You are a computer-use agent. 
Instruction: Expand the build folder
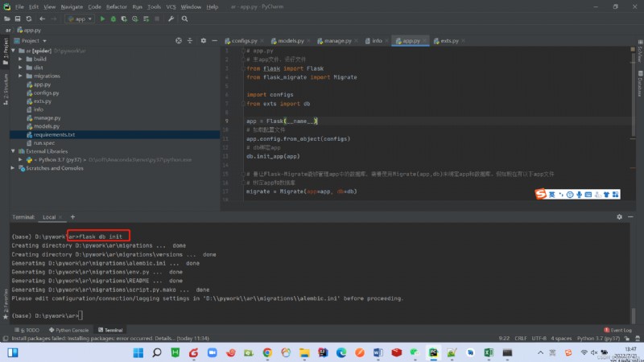[x=21, y=59]
